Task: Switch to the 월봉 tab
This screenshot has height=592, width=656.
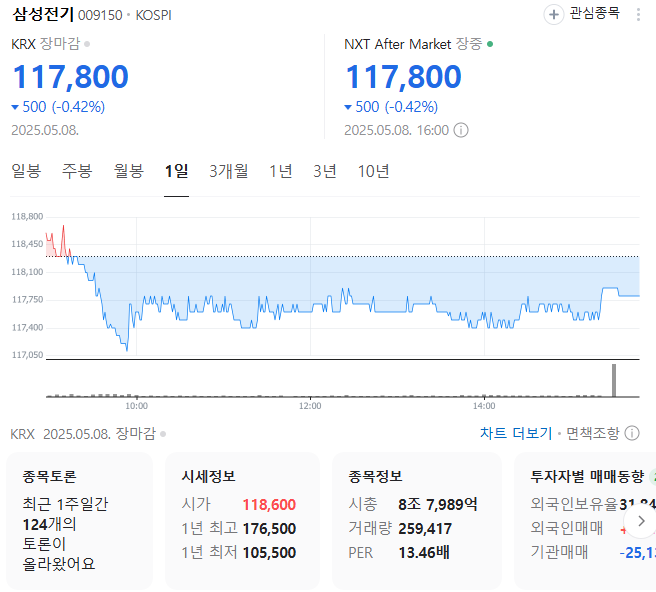Action: [x=129, y=171]
